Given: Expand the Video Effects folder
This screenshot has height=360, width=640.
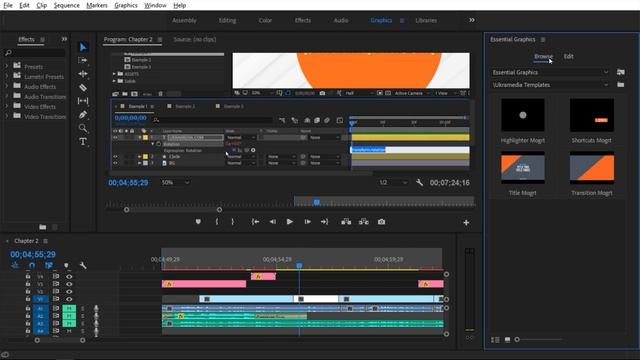Looking at the screenshot, I should pyautogui.click(x=7, y=106).
